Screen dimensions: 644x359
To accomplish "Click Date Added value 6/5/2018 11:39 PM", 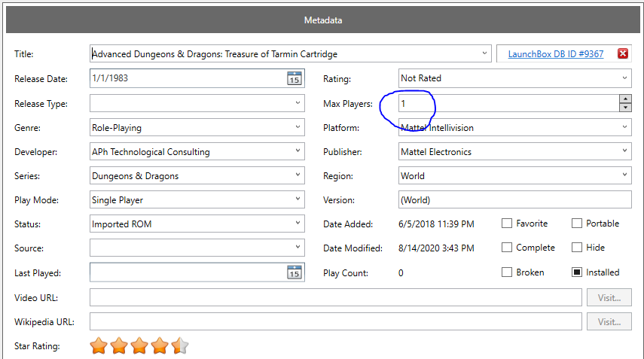I will (436, 224).
